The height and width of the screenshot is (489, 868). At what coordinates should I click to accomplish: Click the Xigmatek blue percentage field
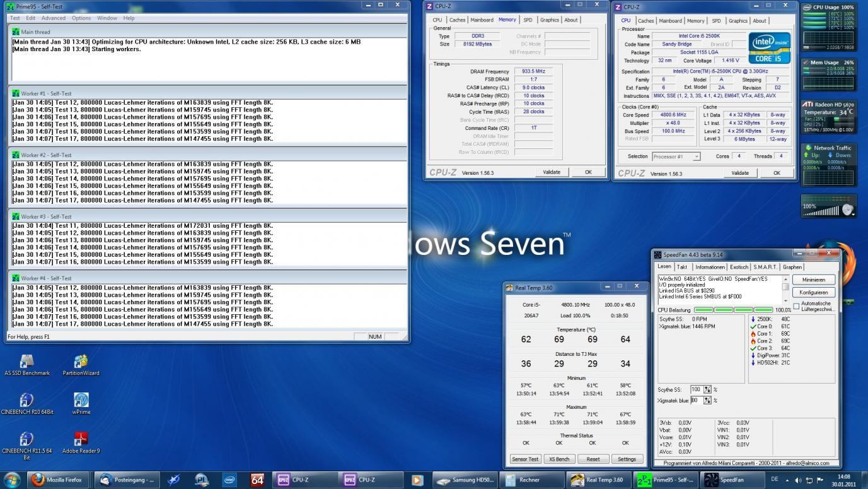coord(697,401)
